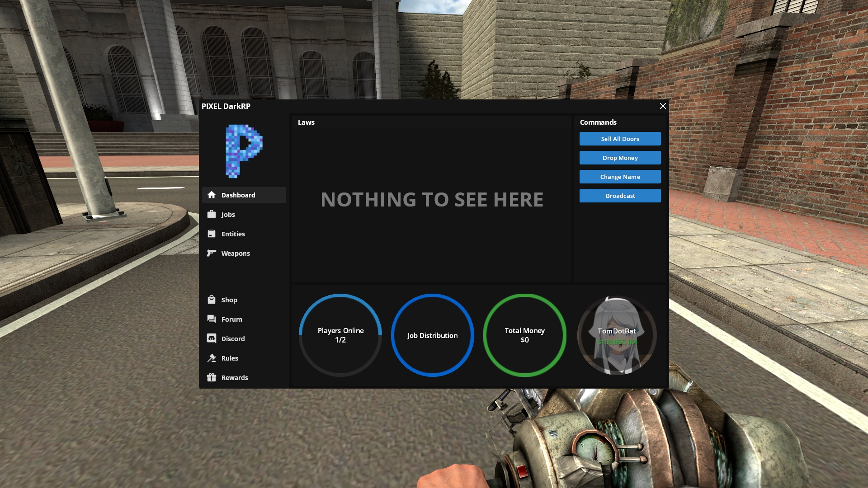Open the Rules section in the sidebar
This screenshot has height=488, width=868.
click(229, 358)
